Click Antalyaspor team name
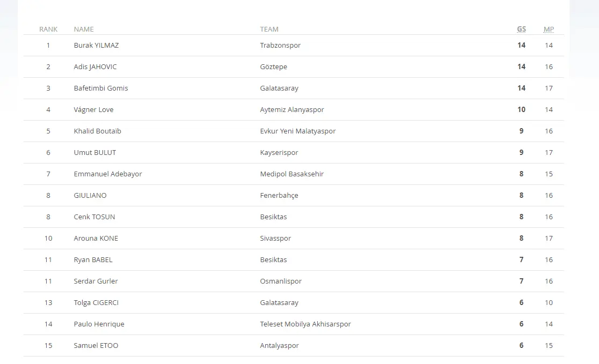 279,345
